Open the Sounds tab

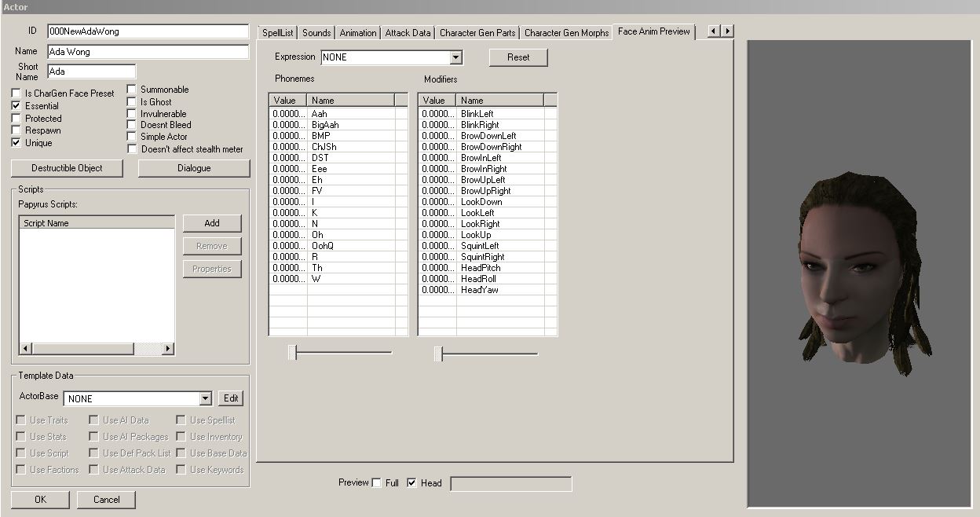coord(316,33)
